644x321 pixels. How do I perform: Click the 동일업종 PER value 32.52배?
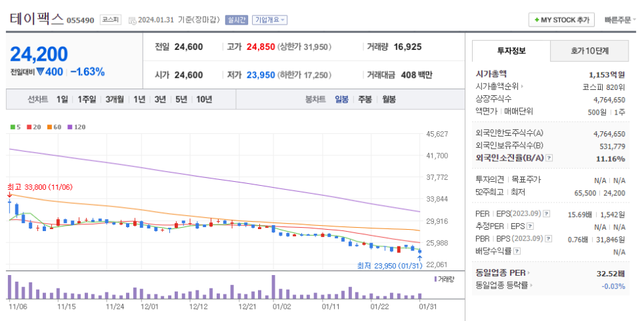[611, 274]
